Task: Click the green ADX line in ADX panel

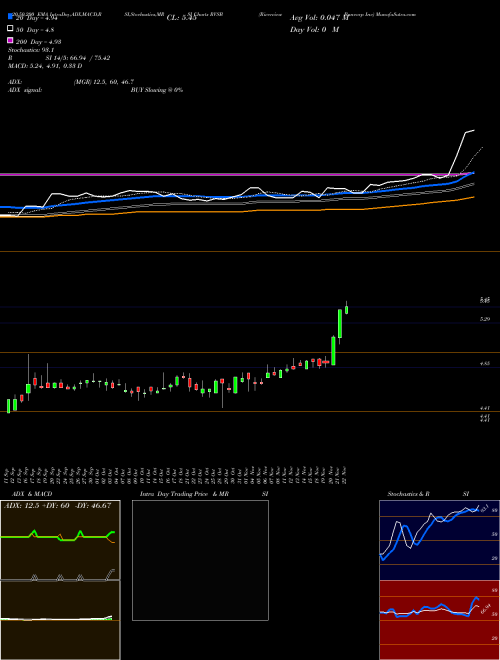Action: (57, 537)
